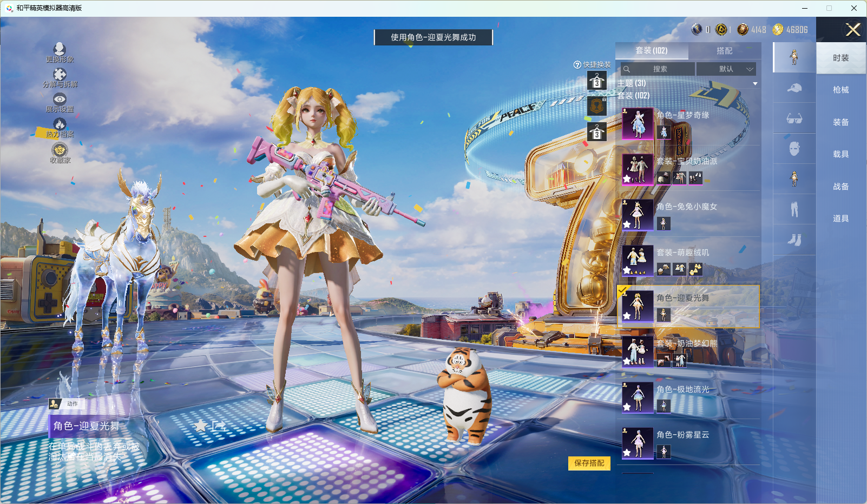Switch to the 搭配 tab
This screenshot has width=867, height=504.
coord(725,51)
